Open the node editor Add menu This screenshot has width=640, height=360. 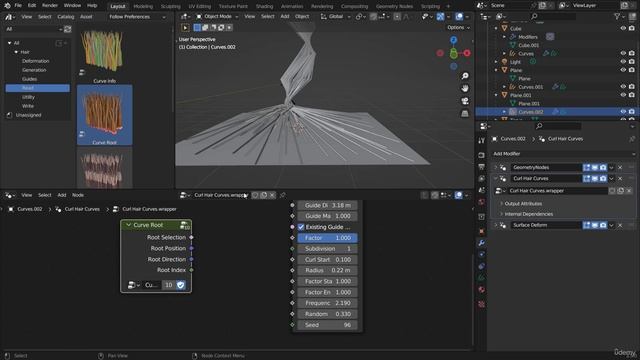tap(62, 195)
